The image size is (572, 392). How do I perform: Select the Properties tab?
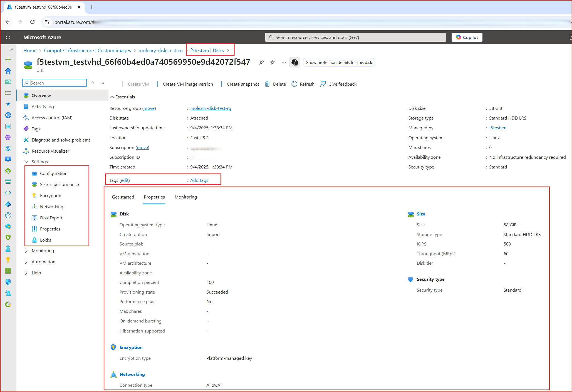[154, 197]
